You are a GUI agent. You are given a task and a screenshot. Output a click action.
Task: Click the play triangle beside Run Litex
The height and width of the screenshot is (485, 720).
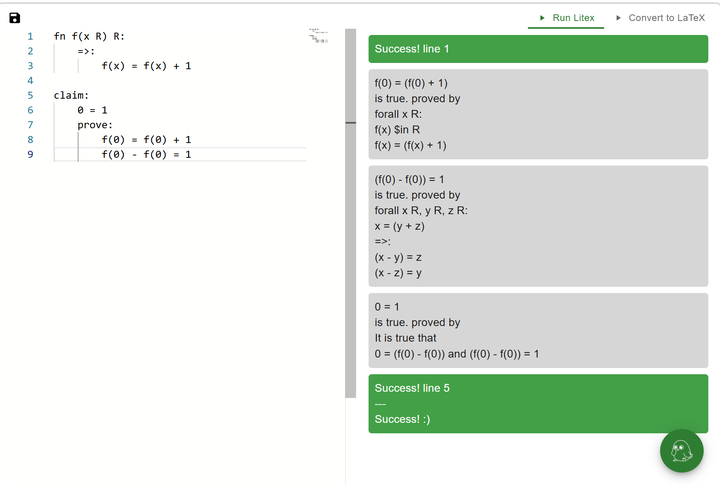[542, 18]
